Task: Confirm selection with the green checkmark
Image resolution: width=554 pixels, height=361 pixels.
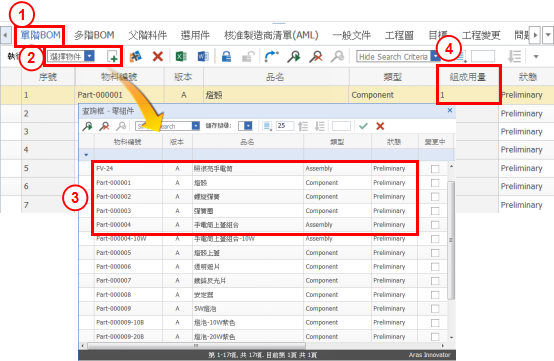Action: [x=363, y=126]
